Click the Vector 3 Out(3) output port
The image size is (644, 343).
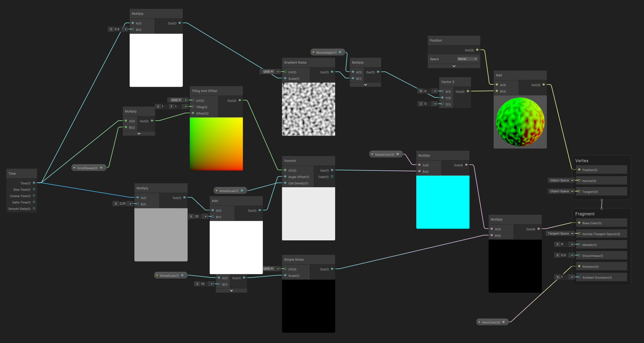(468, 91)
